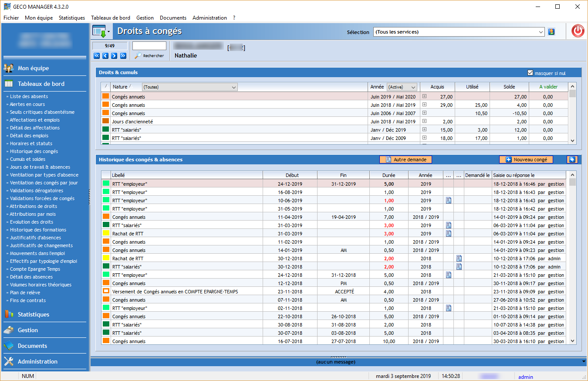Click the Autre demande button
The width and height of the screenshot is (588, 381).
pos(406,160)
